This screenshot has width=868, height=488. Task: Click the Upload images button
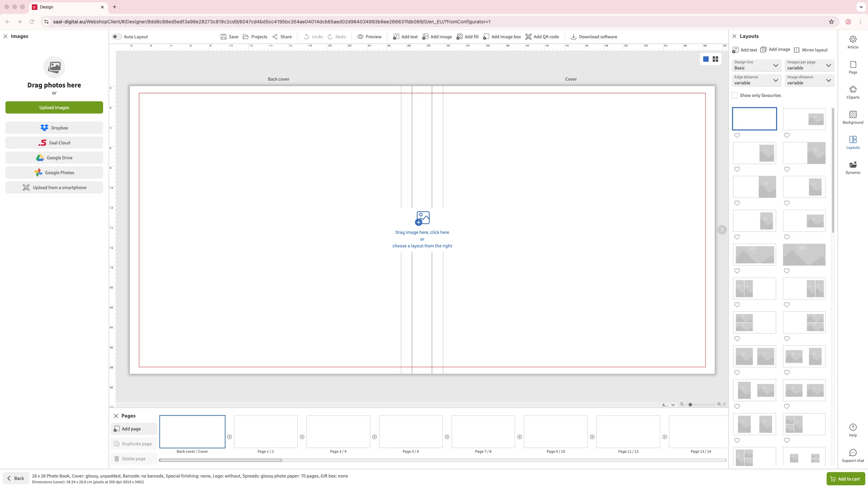pyautogui.click(x=54, y=107)
